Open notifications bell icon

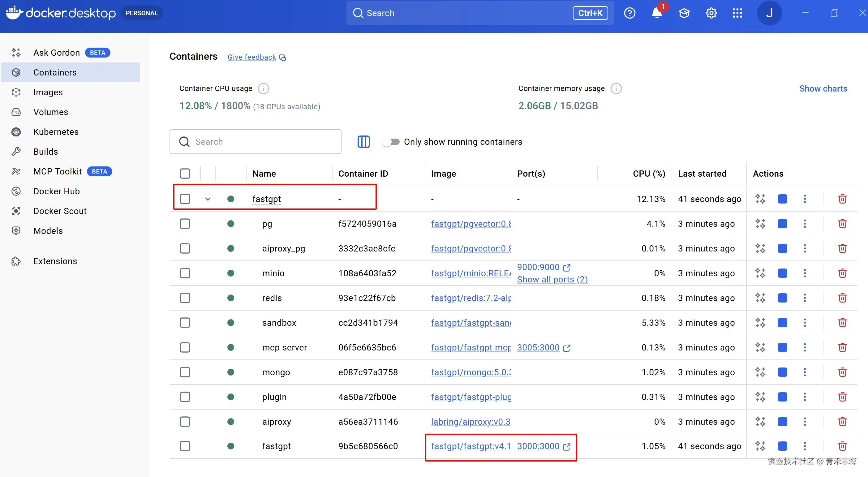657,13
